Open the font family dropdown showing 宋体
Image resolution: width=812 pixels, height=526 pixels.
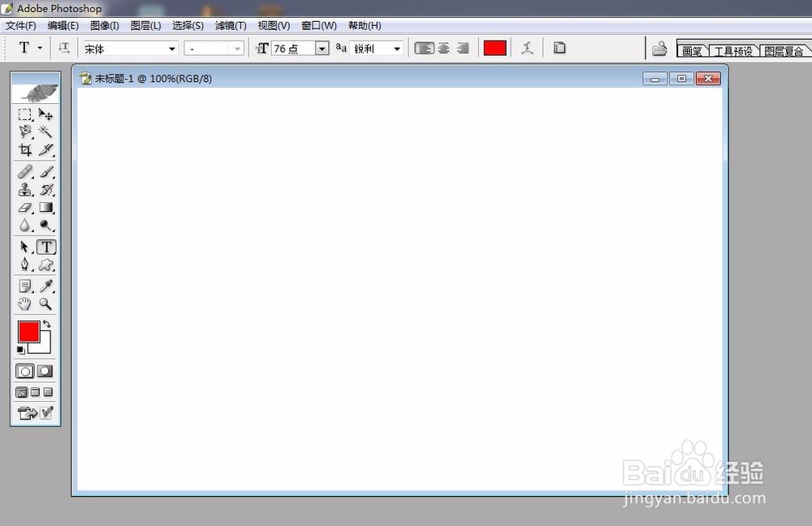130,49
